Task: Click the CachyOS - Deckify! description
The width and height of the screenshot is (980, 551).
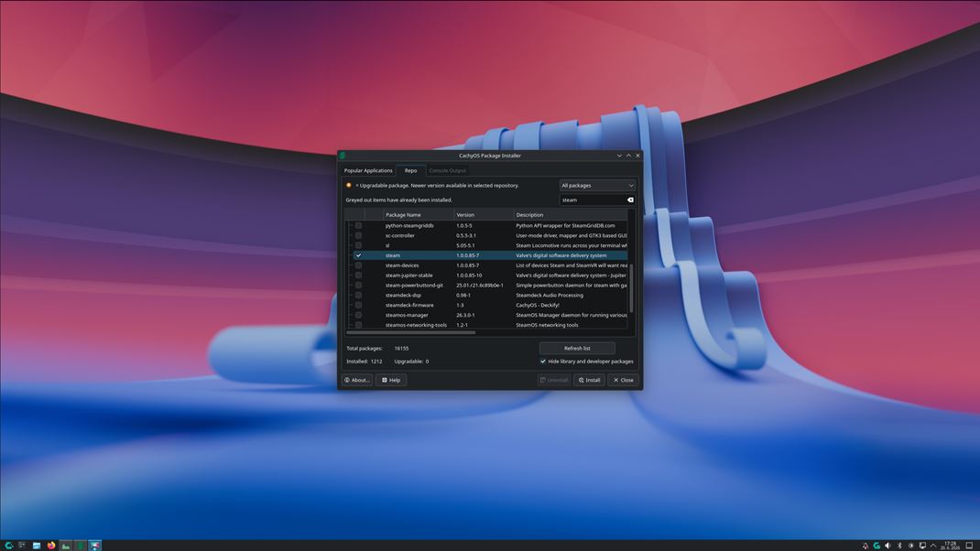Action: coord(538,306)
